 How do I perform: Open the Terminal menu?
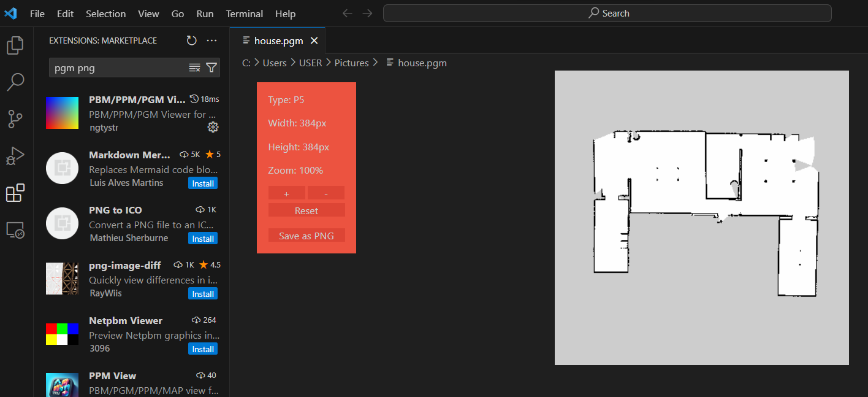coord(245,13)
